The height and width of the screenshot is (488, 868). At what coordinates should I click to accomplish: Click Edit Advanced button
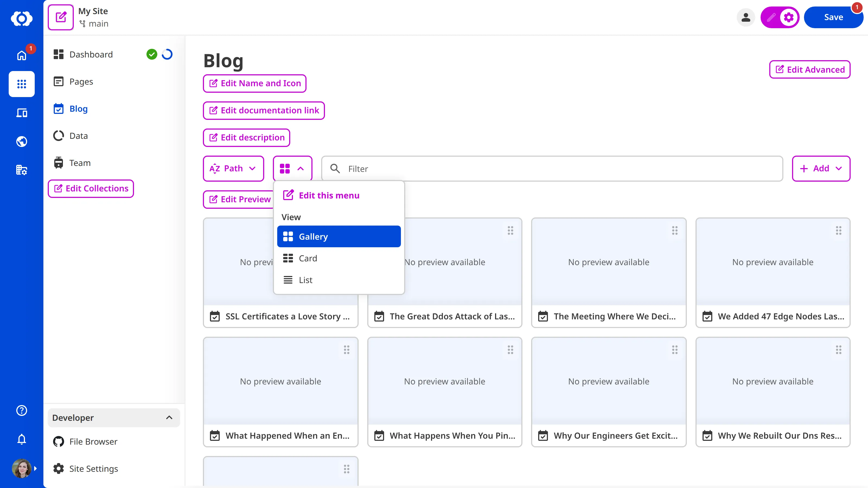810,69
